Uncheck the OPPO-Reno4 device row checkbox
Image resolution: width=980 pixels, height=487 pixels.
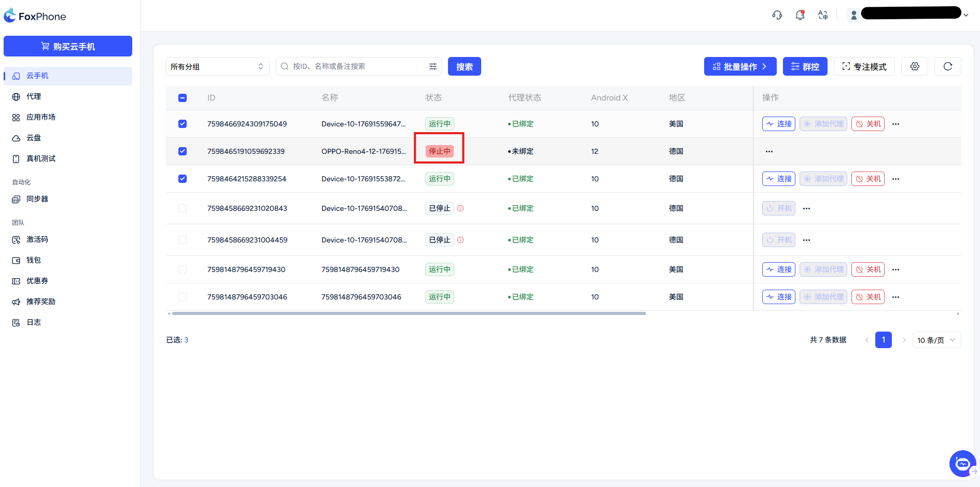183,151
